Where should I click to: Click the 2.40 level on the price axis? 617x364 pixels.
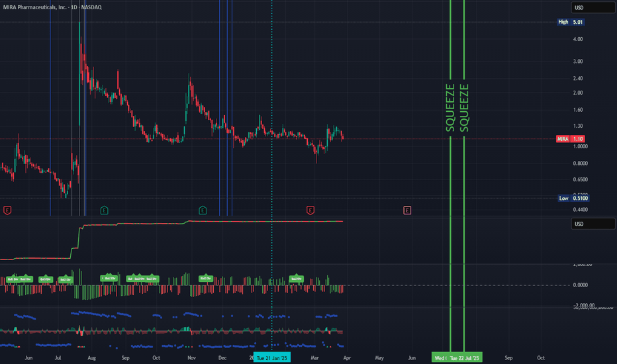coord(578,78)
